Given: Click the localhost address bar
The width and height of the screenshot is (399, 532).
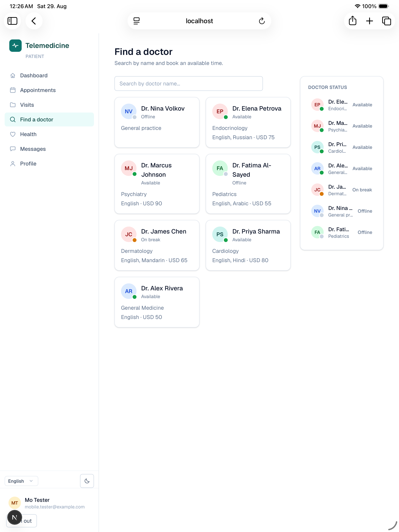Looking at the screenshot, I should pyautogui.click(x=199, y=21).
